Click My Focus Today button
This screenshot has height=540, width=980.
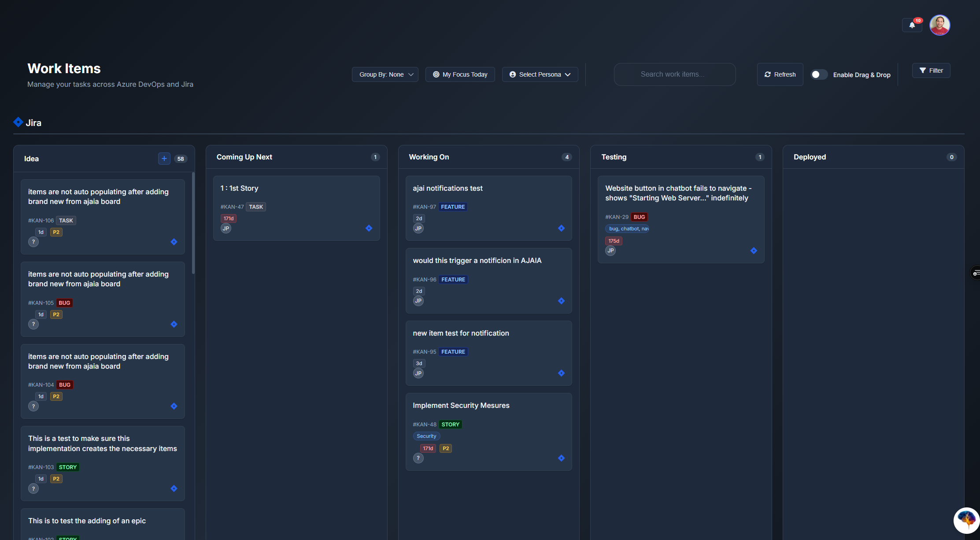(460, 74)
